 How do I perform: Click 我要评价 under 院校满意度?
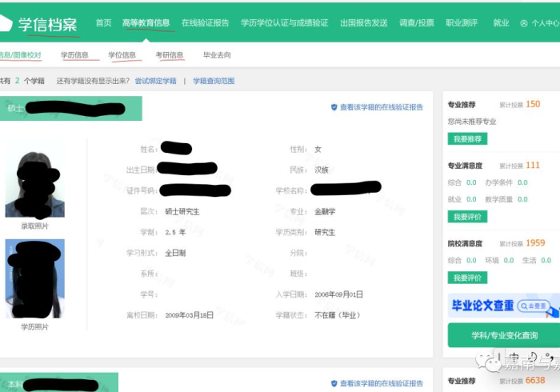click(467, 278)
